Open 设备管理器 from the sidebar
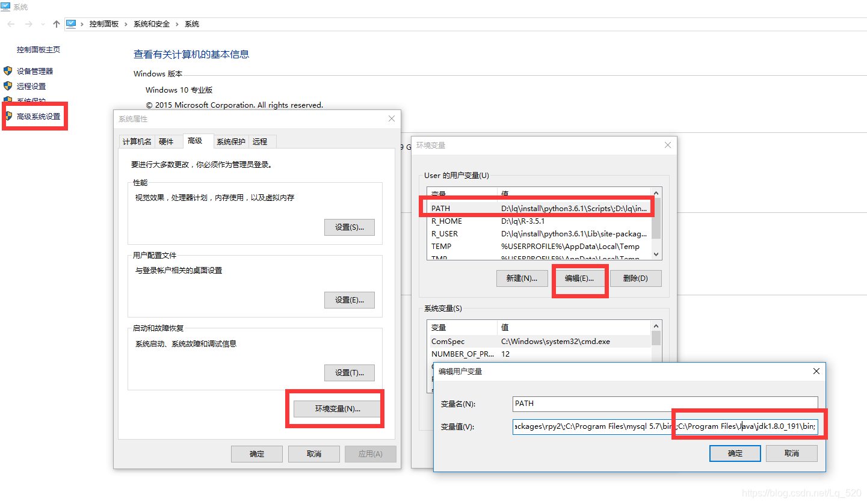 [x=35, y=71]
